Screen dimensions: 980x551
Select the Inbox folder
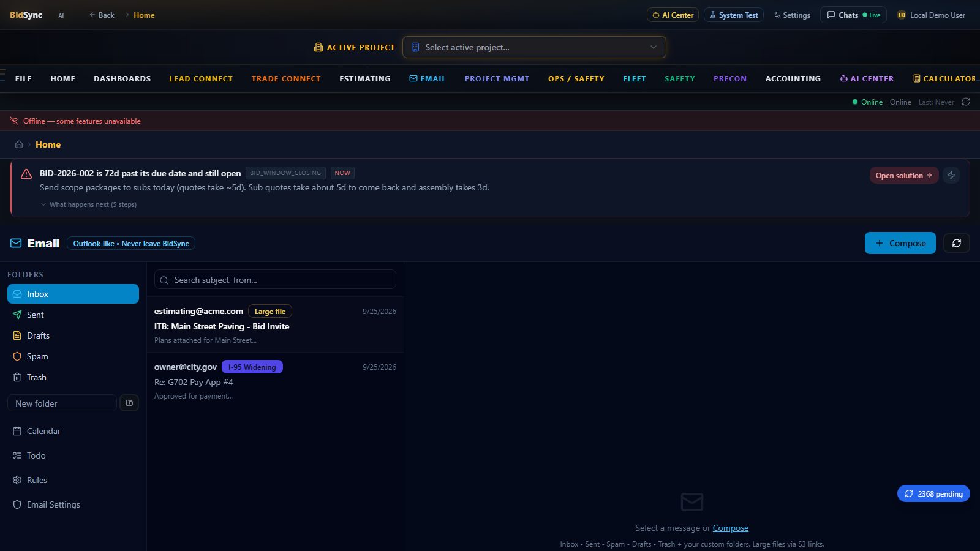tap(73, 294)
